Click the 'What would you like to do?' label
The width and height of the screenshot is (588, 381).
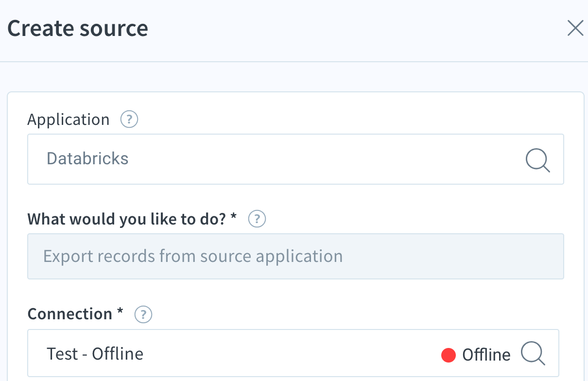[127, 219]
